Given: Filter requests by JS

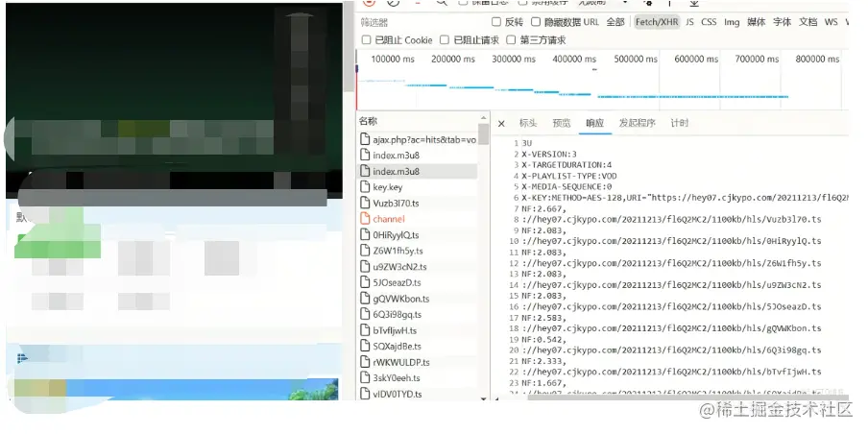Looking at the screenshot, I should click(x=689, y=22).
